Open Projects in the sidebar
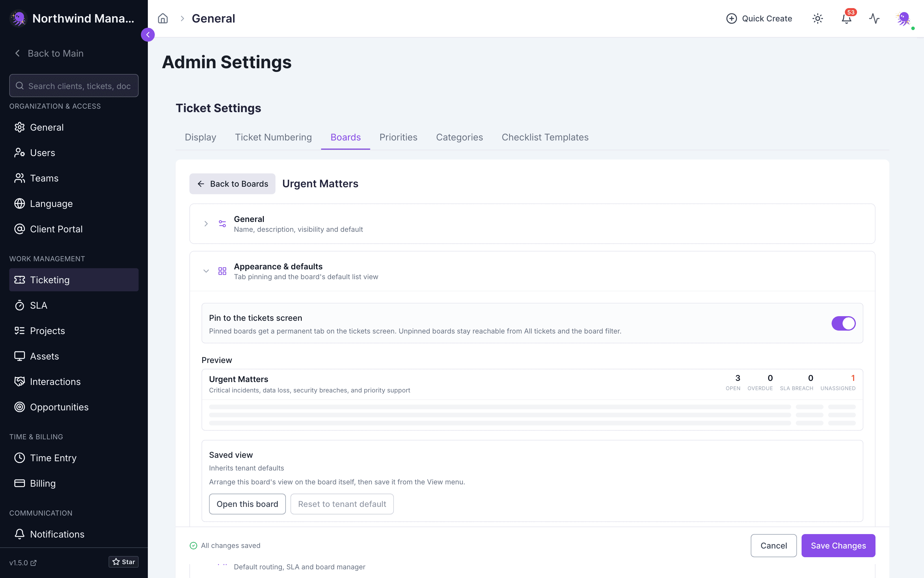The width and height of the screenshot is (924, 578). (x=74, y=331)
